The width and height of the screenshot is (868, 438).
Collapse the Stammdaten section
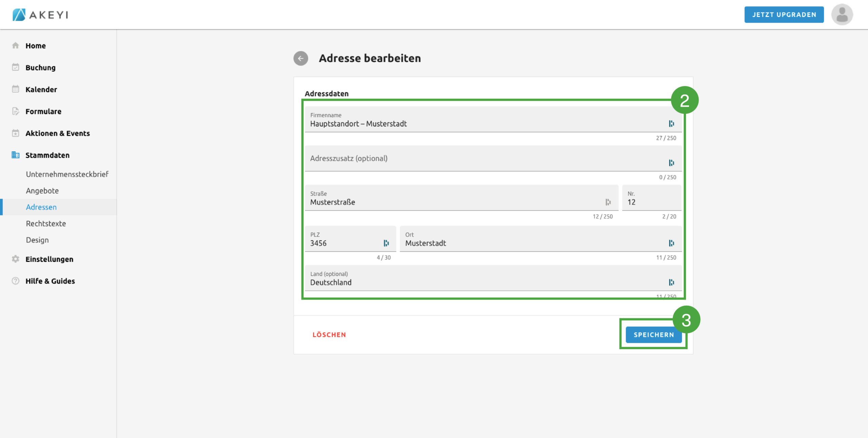47,155
